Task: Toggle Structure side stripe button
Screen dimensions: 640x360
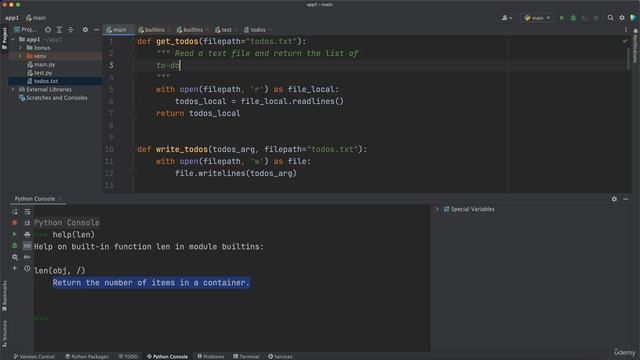Action: [4, 333]
